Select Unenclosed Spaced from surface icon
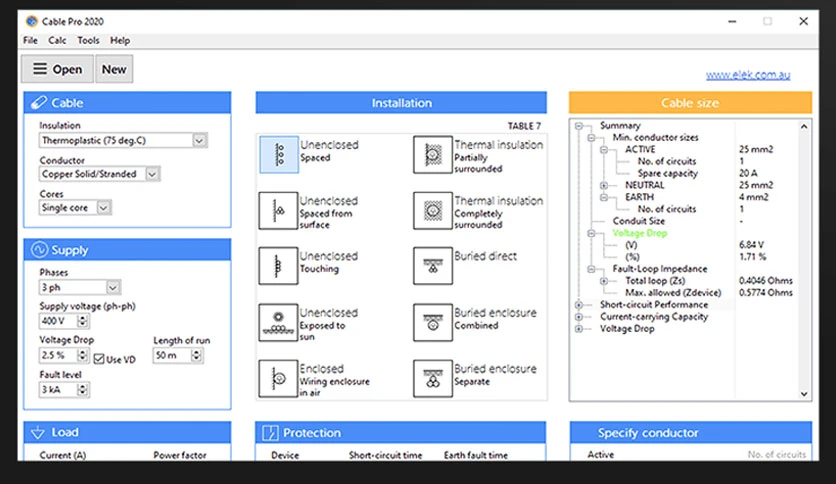This screenshot has width=836, height=484. point(278,211)
